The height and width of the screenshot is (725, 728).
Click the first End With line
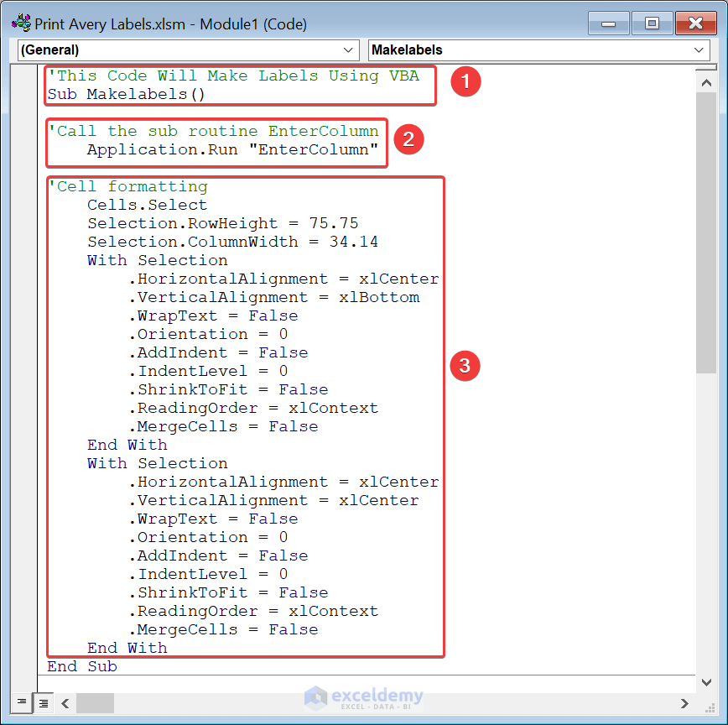[x=127, y=445]
